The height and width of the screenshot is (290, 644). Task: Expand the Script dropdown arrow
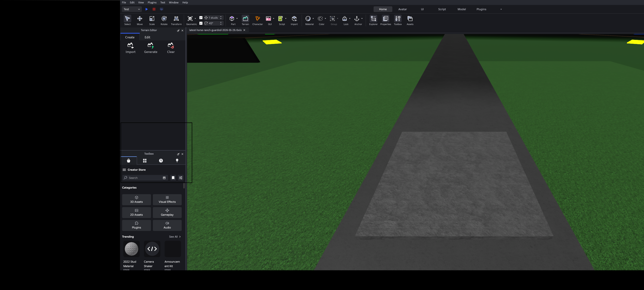point(286,19)
